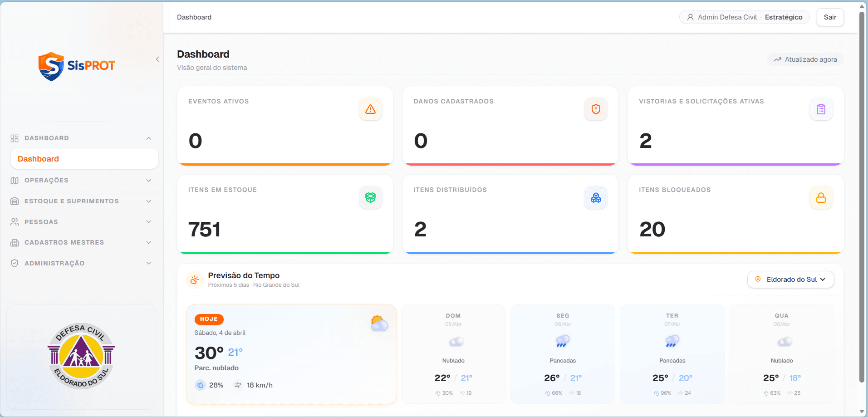The image size is (868, 417).
Task: Click the user icon beside Admin Defesa Civil
Action: tap(691, 17)
